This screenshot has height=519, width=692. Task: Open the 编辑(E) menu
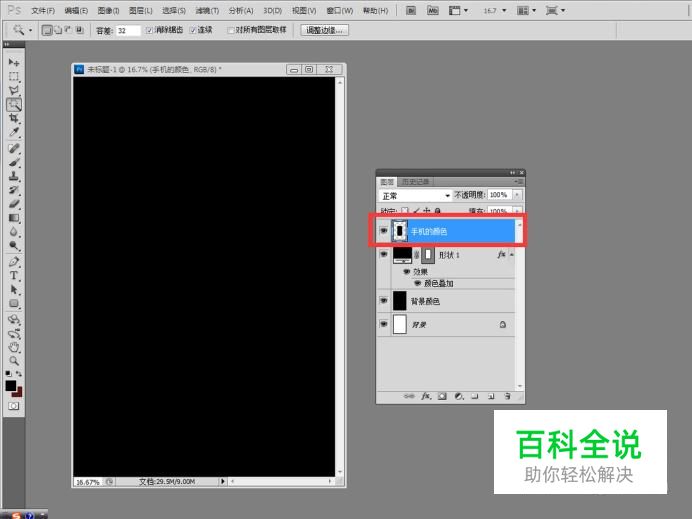click(x=76, y=10)
